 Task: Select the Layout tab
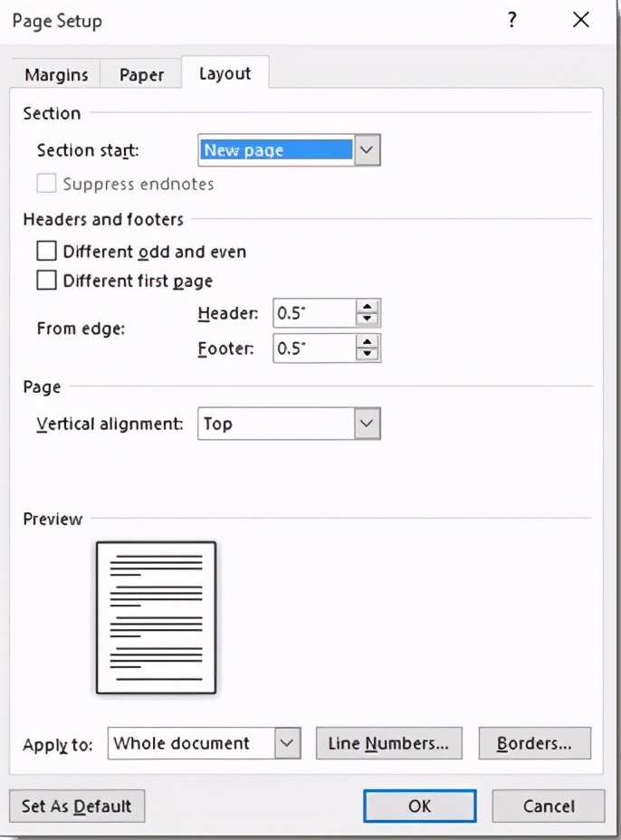coord(225,73)
